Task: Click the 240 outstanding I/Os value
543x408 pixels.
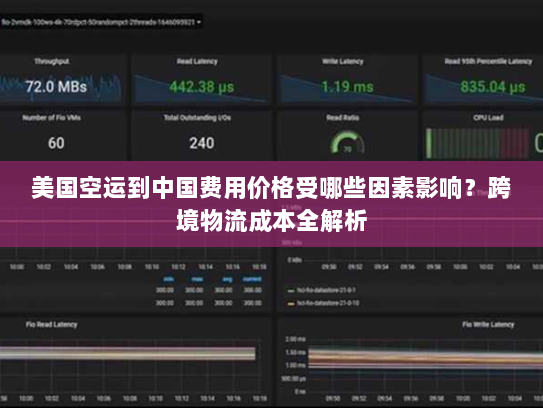Action: click(x=202, y=143)
